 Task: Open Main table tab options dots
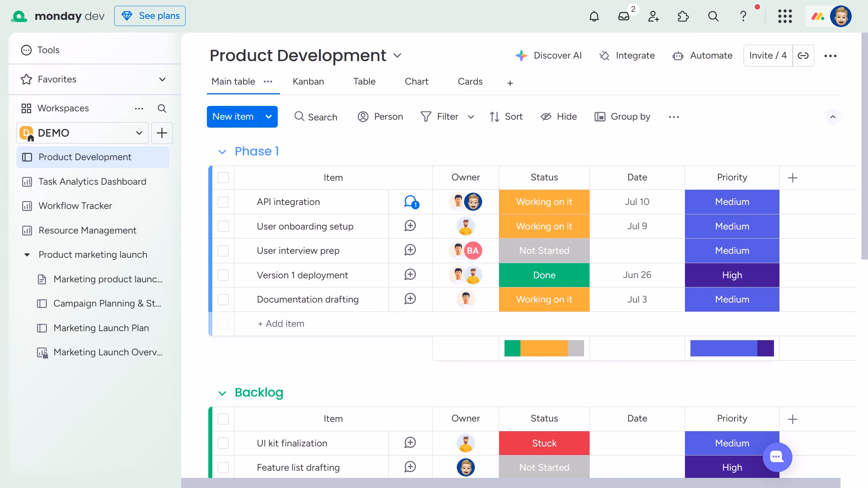coord(268,82)
